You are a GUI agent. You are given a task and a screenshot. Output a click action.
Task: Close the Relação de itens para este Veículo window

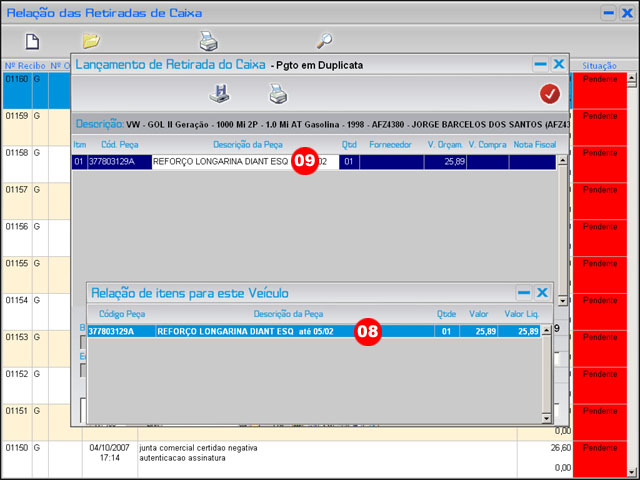click(x=542, y=293)
